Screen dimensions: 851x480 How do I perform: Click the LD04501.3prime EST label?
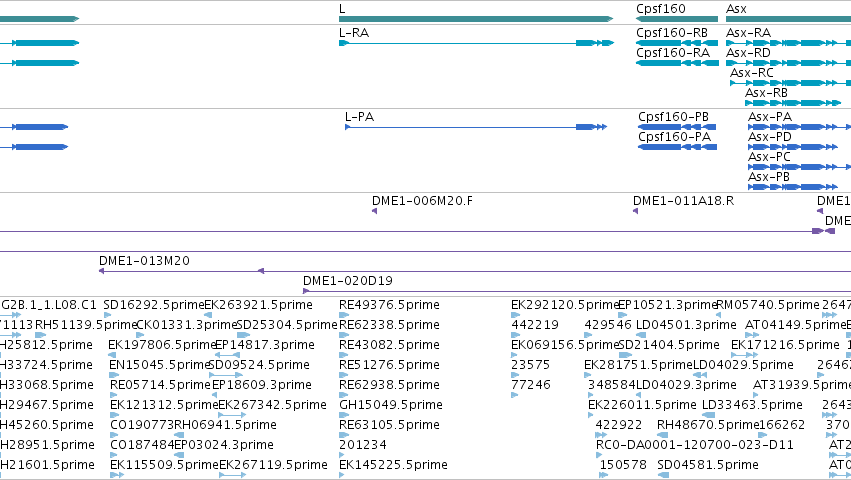pyautogui.click(x=686, y=325)
